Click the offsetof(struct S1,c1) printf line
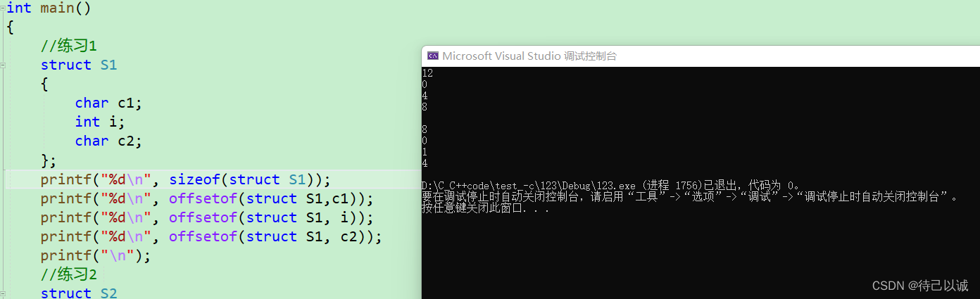This screenshot has width=980, height=299. click(x=207, y=198)
